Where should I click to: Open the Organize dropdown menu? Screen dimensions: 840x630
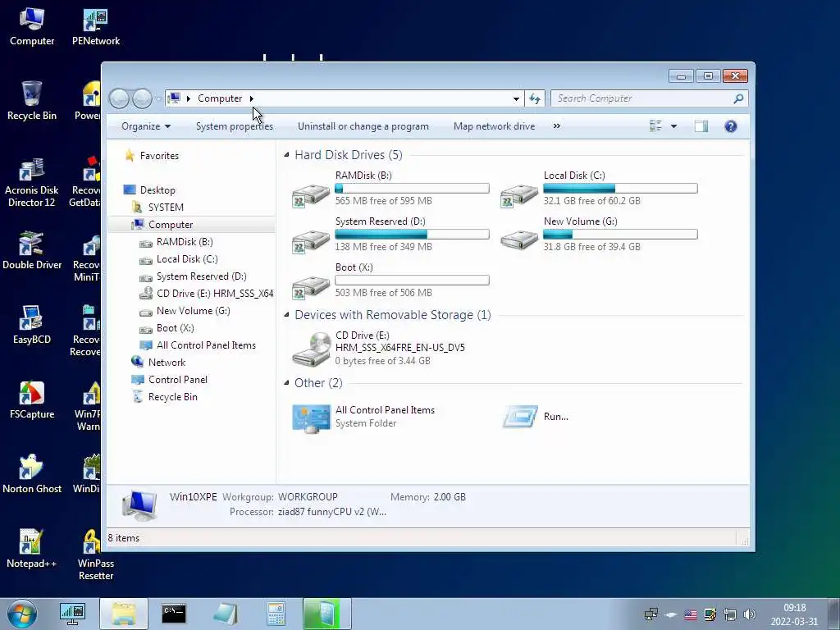(x=146, y=126)
